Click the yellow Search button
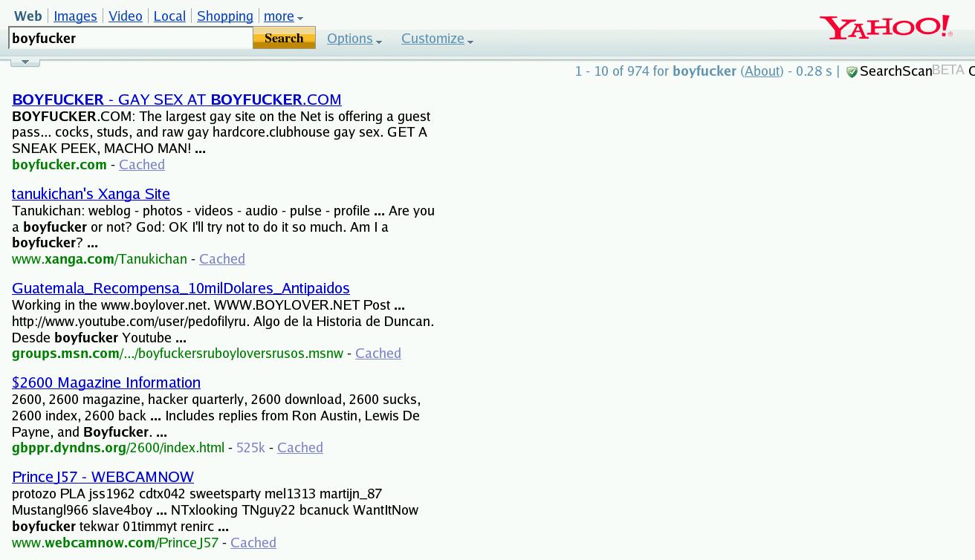The height and width of the screenshot is (560, 975). [284, 38]
